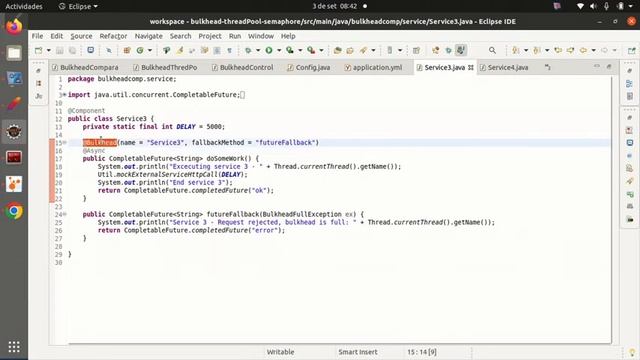Viewport: 640px width, 360px height.
Task: Open a terminal from the toolbar
Action: pyautogui.click(x=91, y=50)
